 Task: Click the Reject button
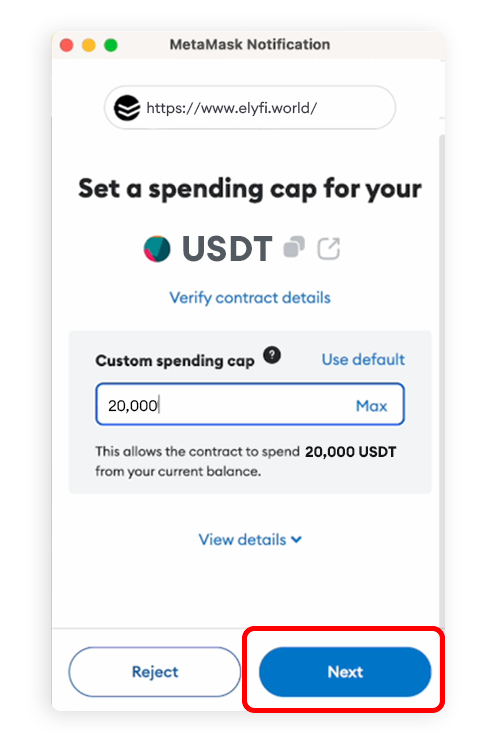[155, 672]
